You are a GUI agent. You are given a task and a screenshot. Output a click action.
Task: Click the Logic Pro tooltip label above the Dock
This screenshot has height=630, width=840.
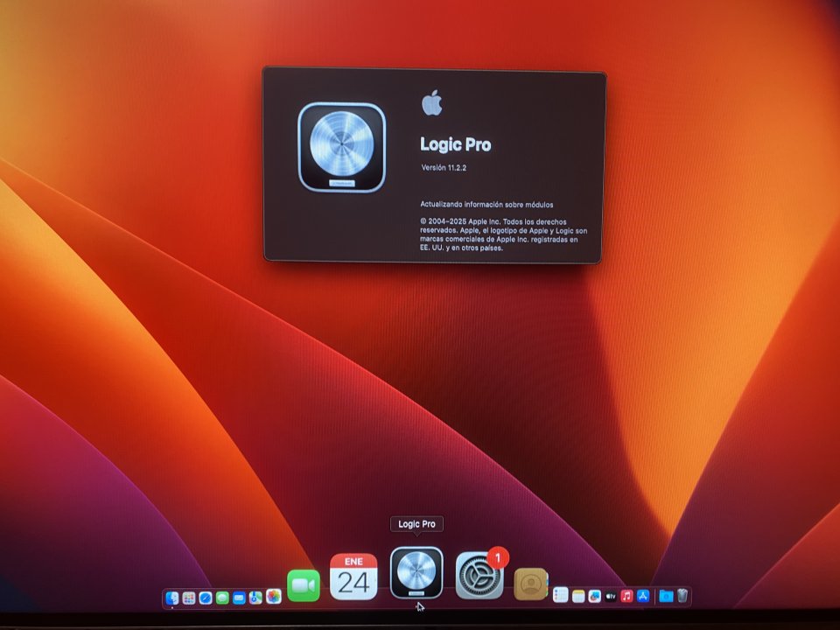417,523
